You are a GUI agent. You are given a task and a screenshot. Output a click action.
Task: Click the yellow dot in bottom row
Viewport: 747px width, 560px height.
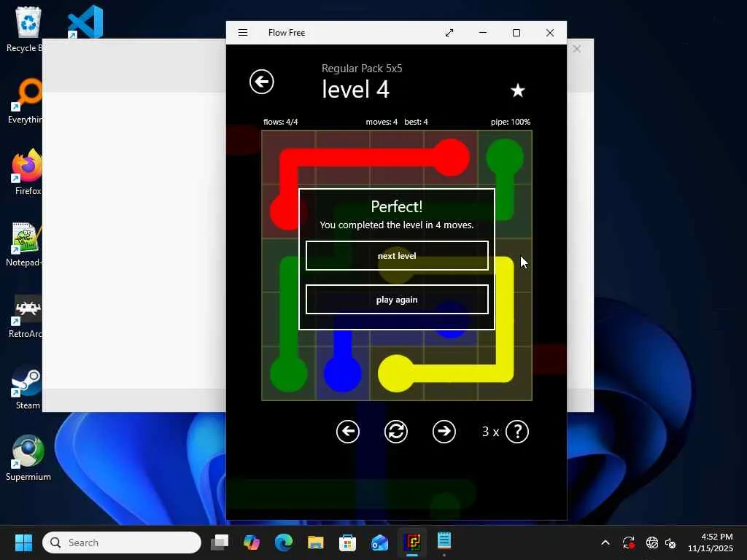(x=396, y=373)
